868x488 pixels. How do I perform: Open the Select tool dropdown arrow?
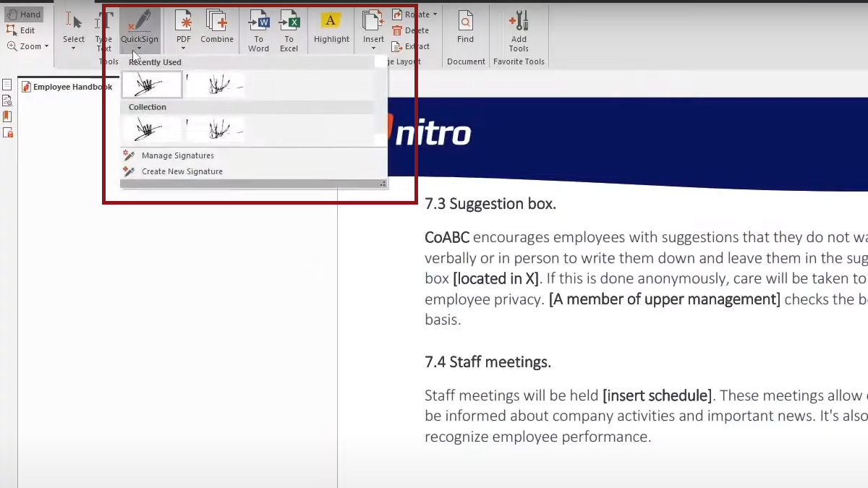coord(74,48)
